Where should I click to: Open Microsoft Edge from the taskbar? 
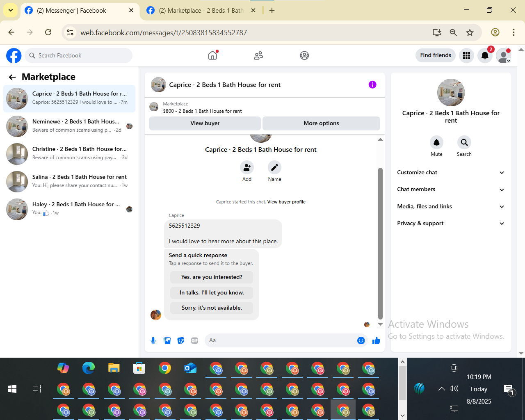click(89, 368)
